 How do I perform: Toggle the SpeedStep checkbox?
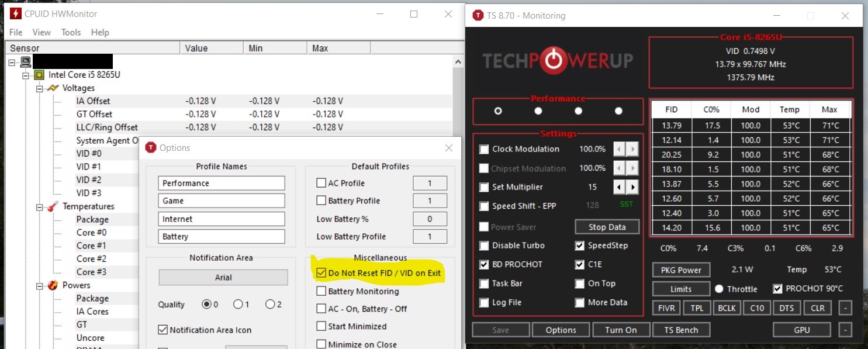click(579, 246)
